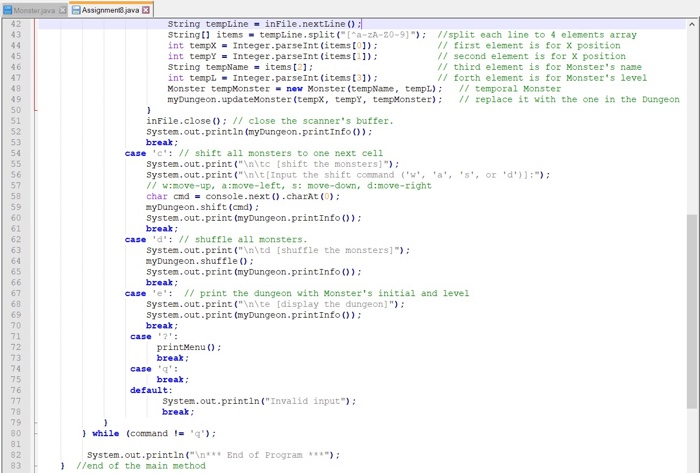Click "myDungeon.shuffle();" on line 64
Viewport: 700px width, 473px height.
(200, 261)
